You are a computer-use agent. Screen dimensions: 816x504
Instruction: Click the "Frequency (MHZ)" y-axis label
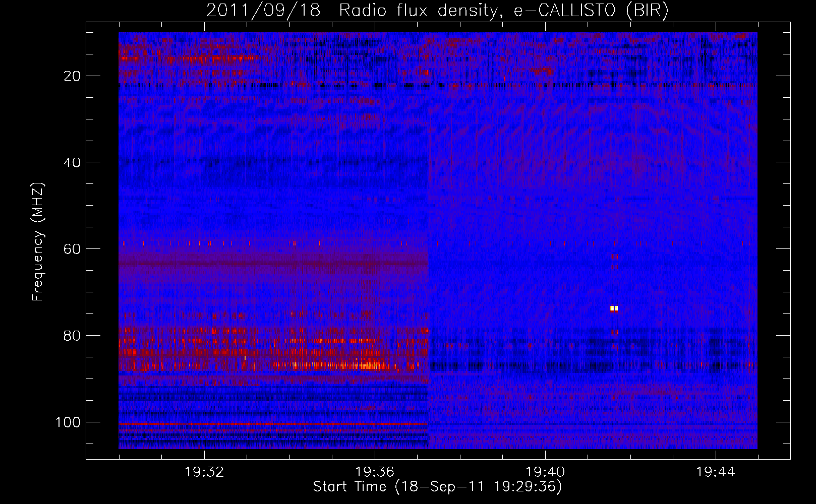(37, 242)
